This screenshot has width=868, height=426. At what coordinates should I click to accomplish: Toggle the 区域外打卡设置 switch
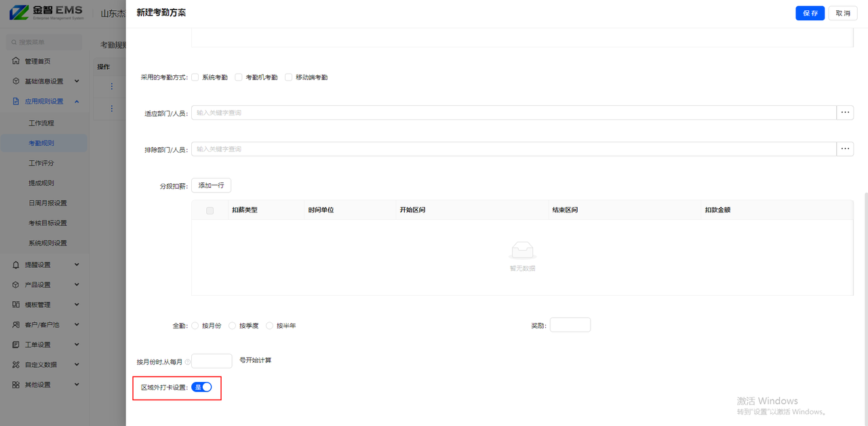point(201,387)
